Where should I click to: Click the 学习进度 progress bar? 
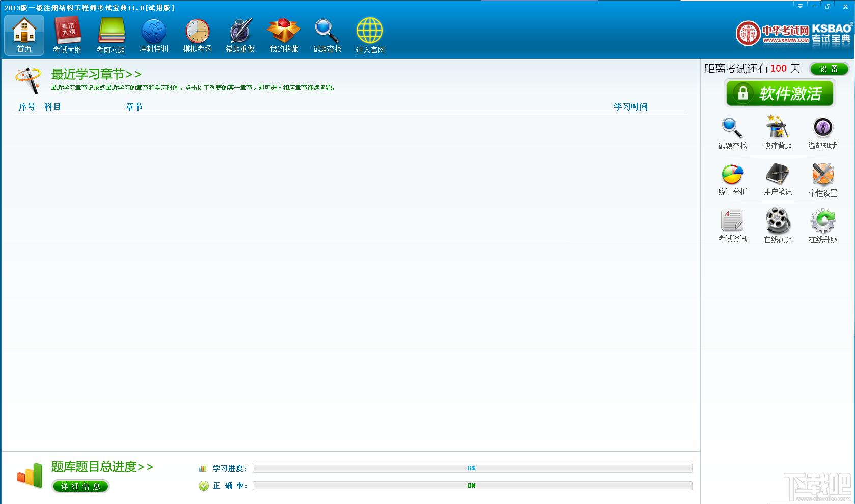coord(472,468)
